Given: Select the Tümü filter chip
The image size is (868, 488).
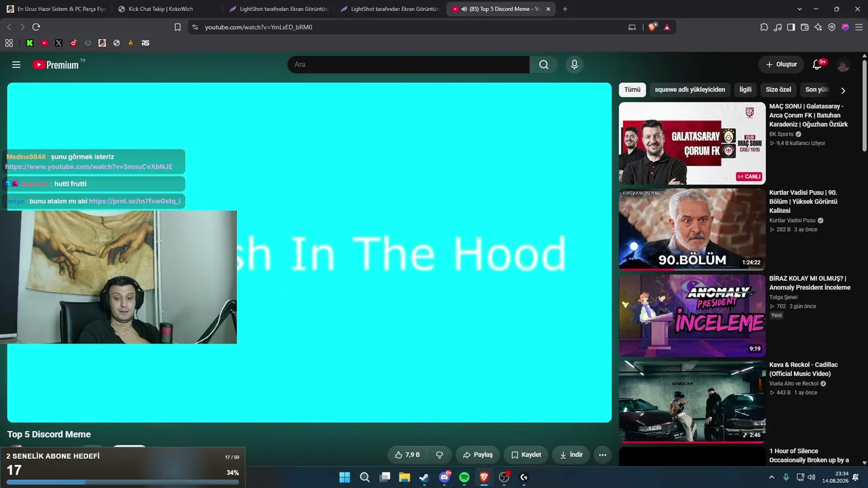Looking at the screenshot, I should 632,89.
